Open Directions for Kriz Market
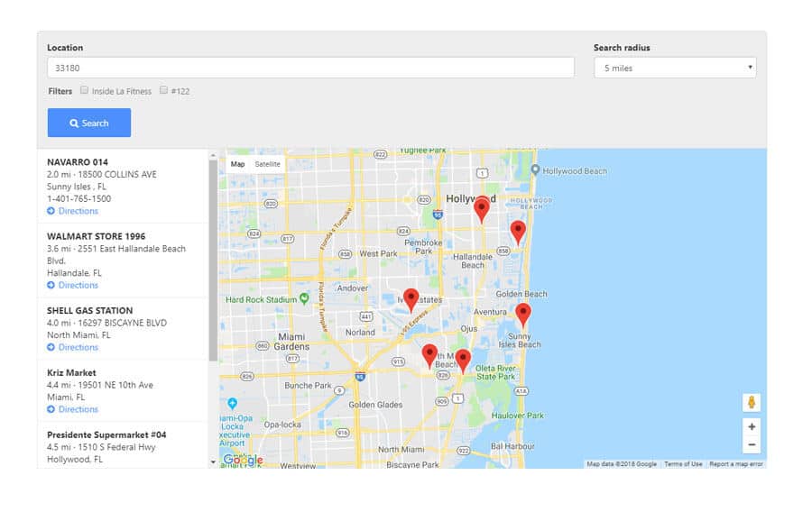Viewport: 812px width, 512px height. click(x=78, y=409)
